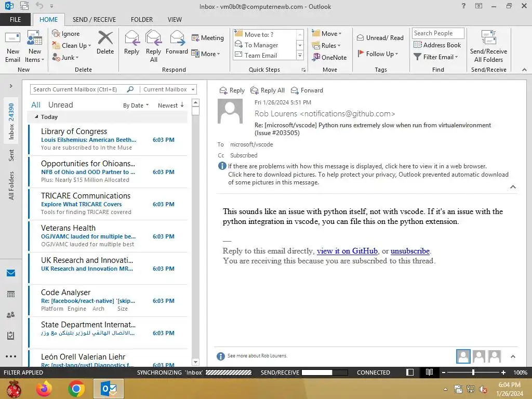Click the Search People field

tap(437, 33)
